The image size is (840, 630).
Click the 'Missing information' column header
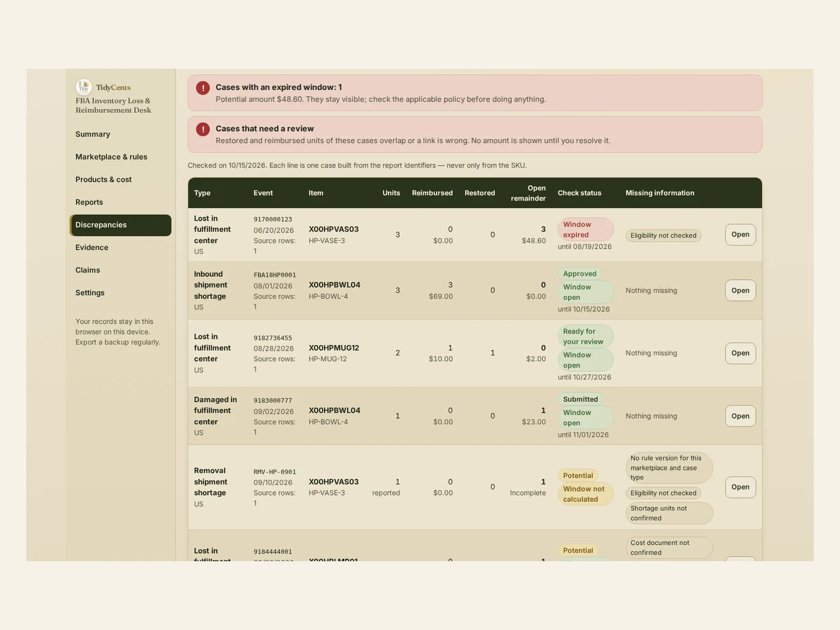[x=660, y=193]
